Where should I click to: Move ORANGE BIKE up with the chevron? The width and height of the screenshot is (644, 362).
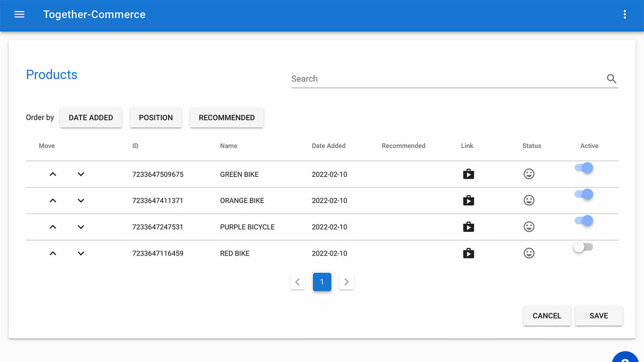pos(53,200)
